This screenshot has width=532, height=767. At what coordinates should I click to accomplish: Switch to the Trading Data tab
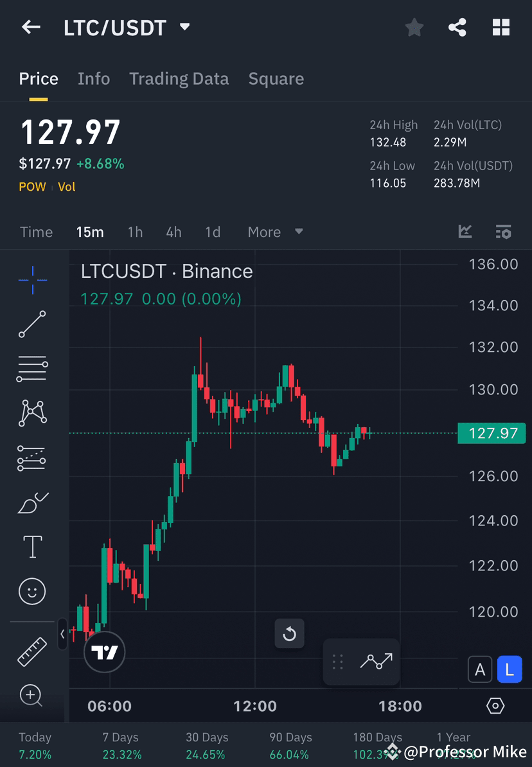(179, 78)
